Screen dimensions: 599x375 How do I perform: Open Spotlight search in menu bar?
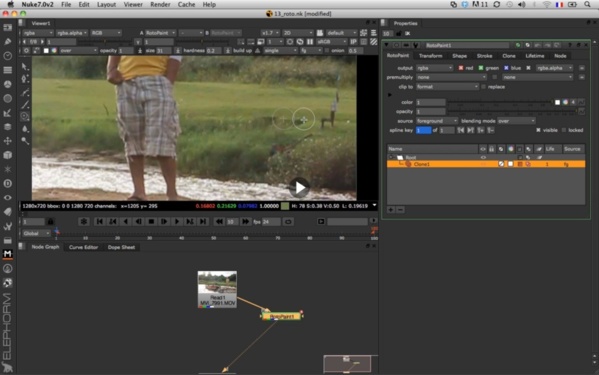point(587,5)
